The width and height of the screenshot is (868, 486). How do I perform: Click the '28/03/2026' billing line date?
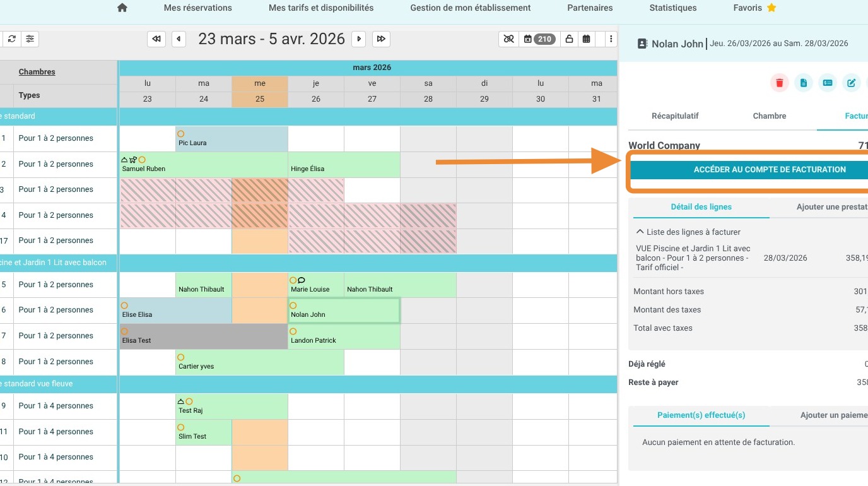pyautogui.click(x=785, y=258)
